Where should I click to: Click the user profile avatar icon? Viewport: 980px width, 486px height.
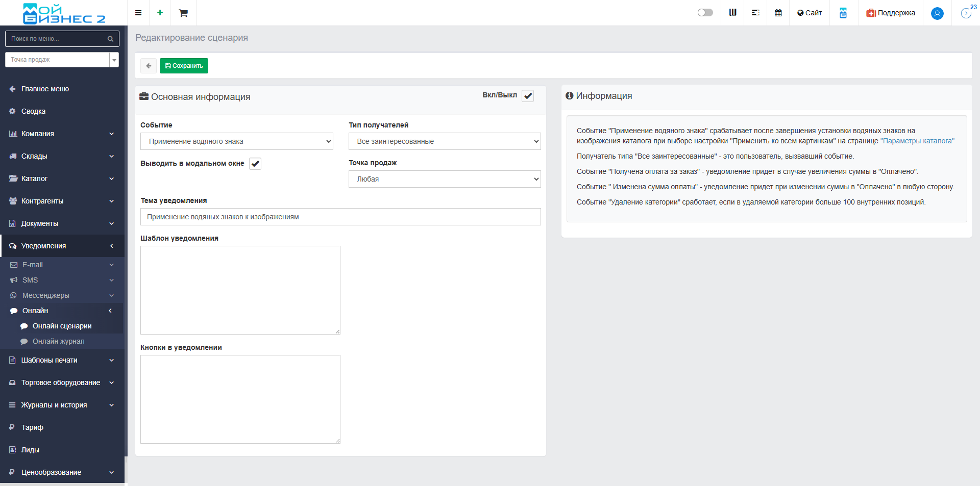pos(937,13)
